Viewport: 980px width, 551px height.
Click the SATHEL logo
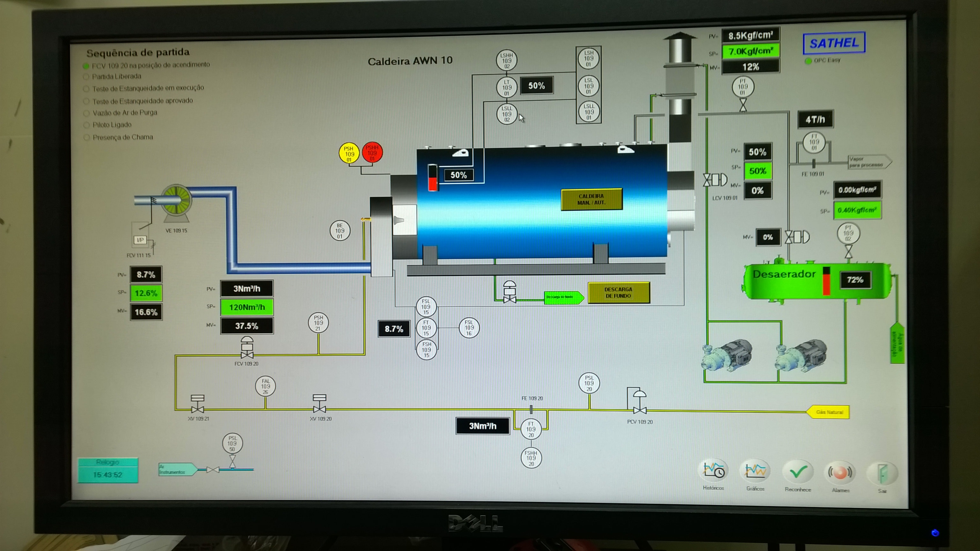click(x=834, y=43)
